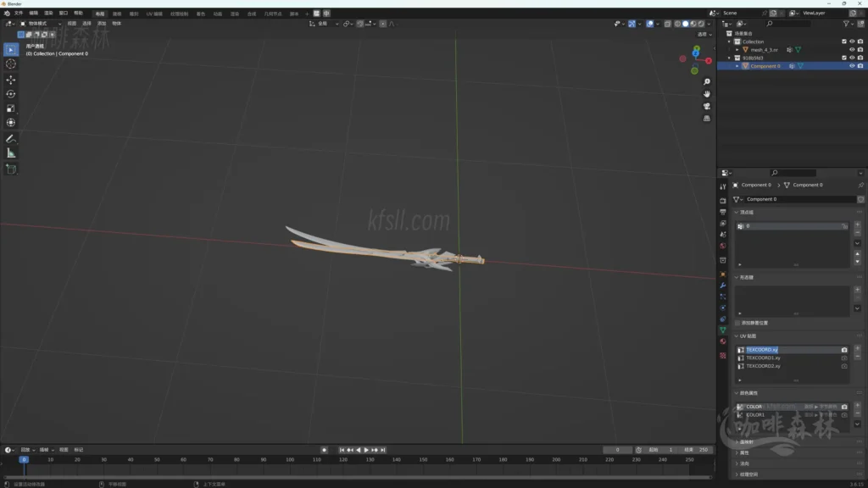Collapse the UV 贴图 panel section
868x488 pixels.
click(x=737, y=336)
